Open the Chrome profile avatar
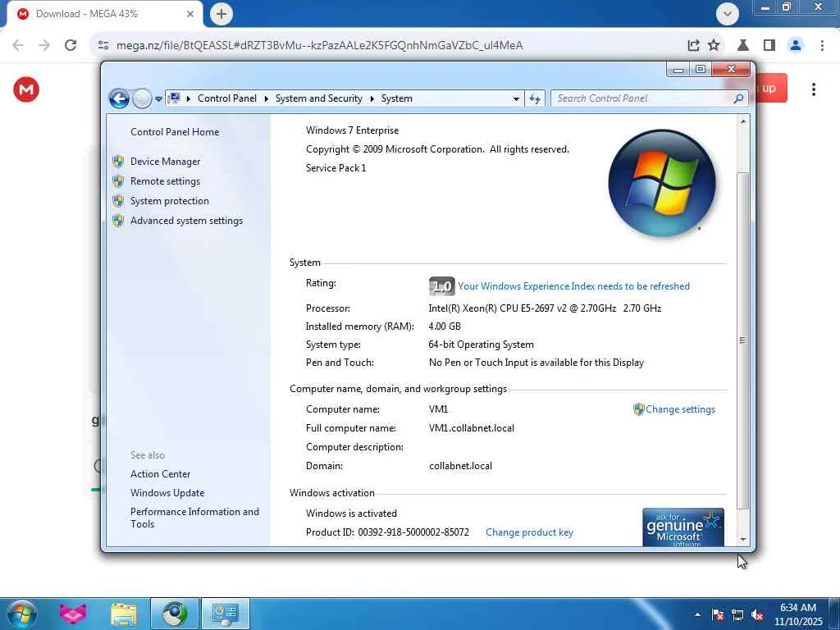 tap(796, 45)
